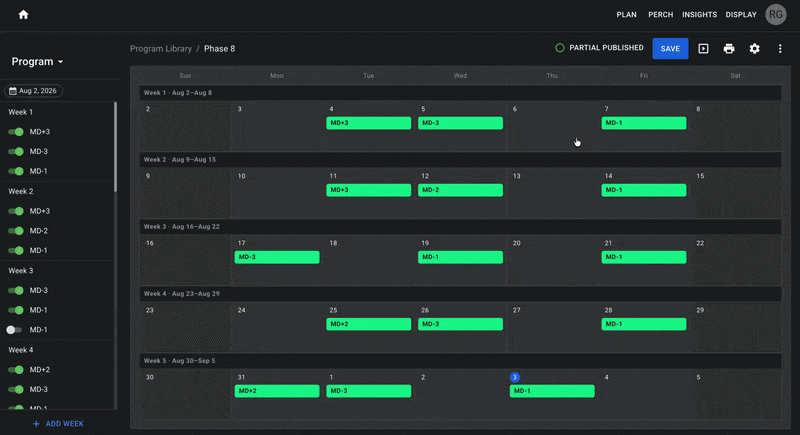Click Week 1 - Aug 2–Aug 8 header
The image size is (800, 435).
tap(460, 93)
